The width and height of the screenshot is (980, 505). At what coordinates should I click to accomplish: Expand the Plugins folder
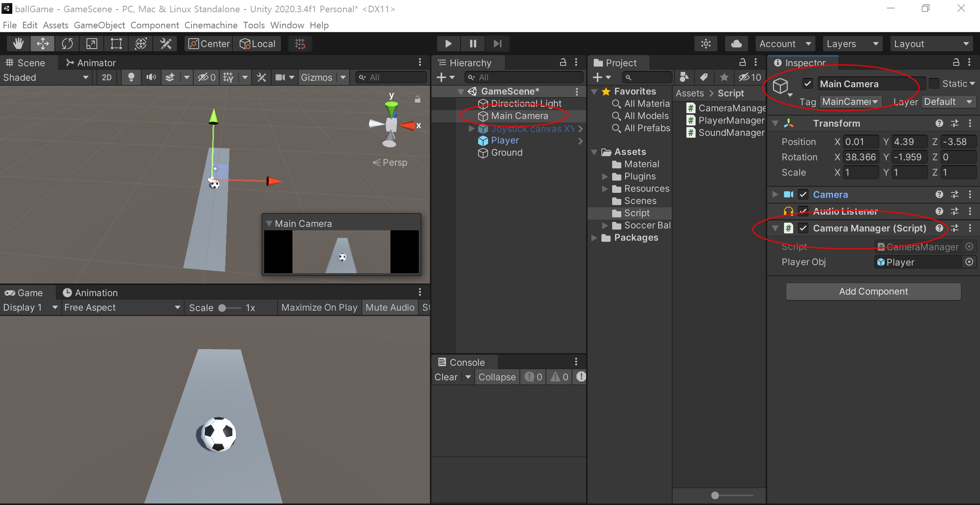coord(605,176)
